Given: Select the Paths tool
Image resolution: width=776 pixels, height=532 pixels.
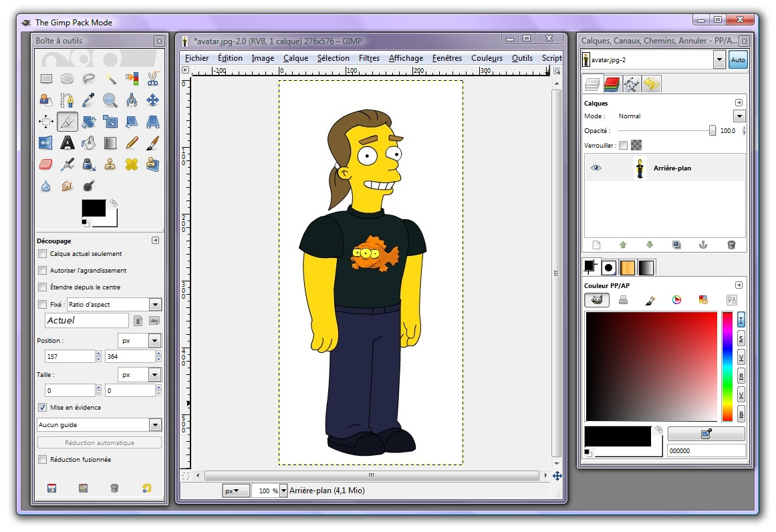Looking at the screenshot, I should (x=67, y=100).
